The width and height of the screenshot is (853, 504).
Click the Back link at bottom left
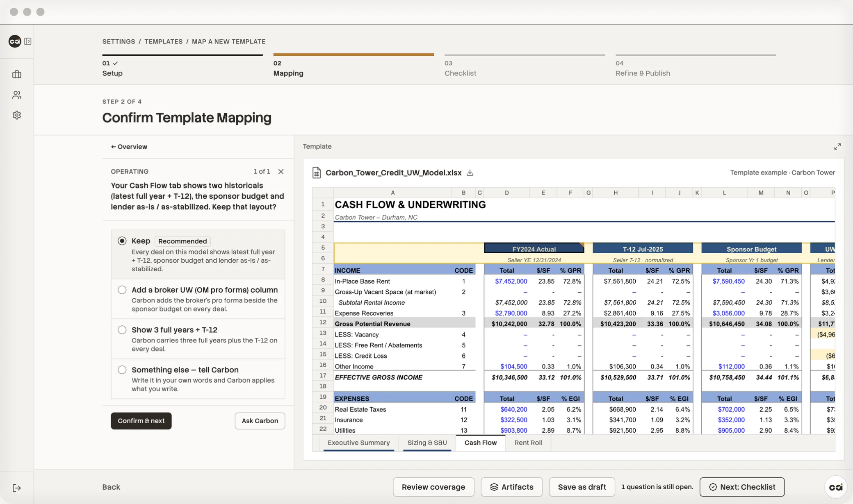pos(111,487)
